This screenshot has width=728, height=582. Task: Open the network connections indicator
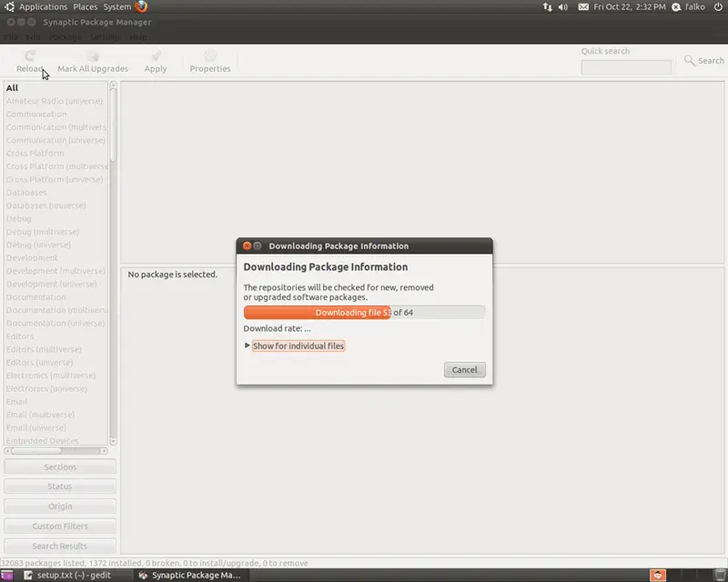(548, 7)
